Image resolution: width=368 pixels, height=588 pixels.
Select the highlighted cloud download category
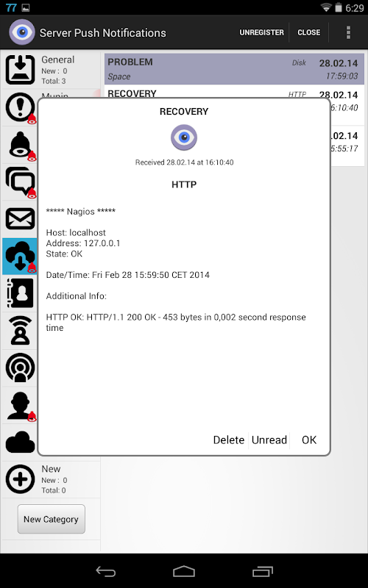coord(20,256)
